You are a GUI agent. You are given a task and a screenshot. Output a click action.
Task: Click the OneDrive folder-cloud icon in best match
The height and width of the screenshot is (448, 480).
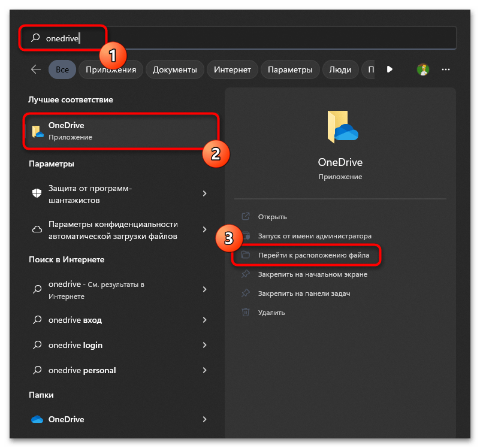click(38, 131)
